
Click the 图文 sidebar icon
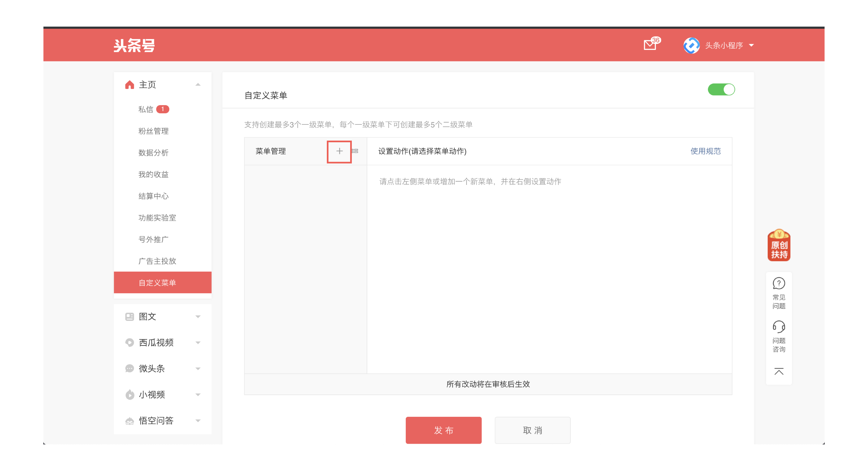[130, 317]
